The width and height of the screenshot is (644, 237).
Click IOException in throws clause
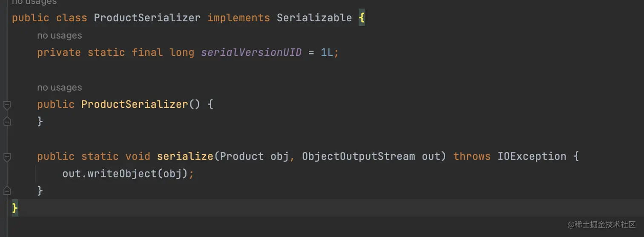(x=532, y=156)
